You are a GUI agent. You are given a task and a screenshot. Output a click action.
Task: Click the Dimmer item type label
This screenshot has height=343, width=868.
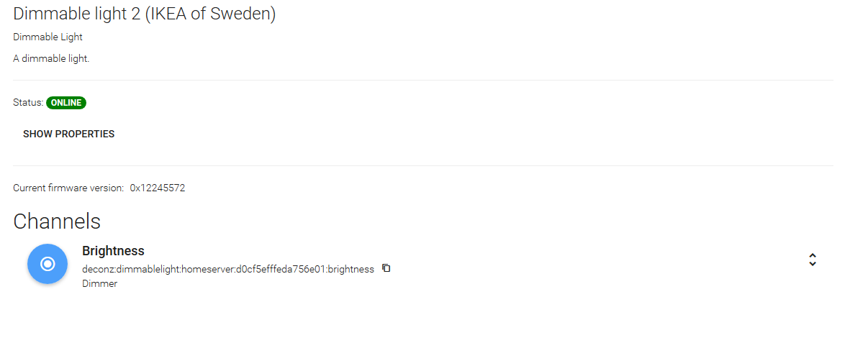point(99,283)
